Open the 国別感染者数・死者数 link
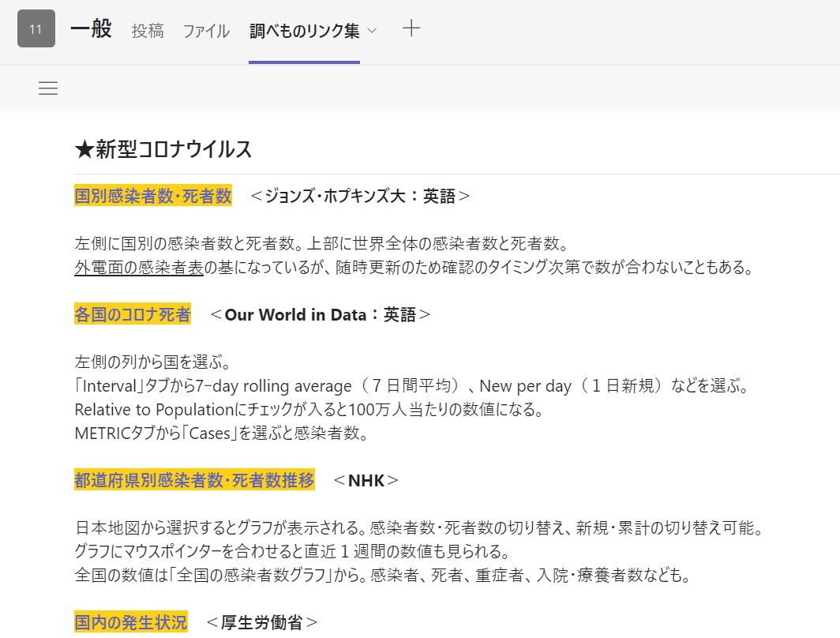The height and width of the screenshot is (638, 840). tap(152, 195)
